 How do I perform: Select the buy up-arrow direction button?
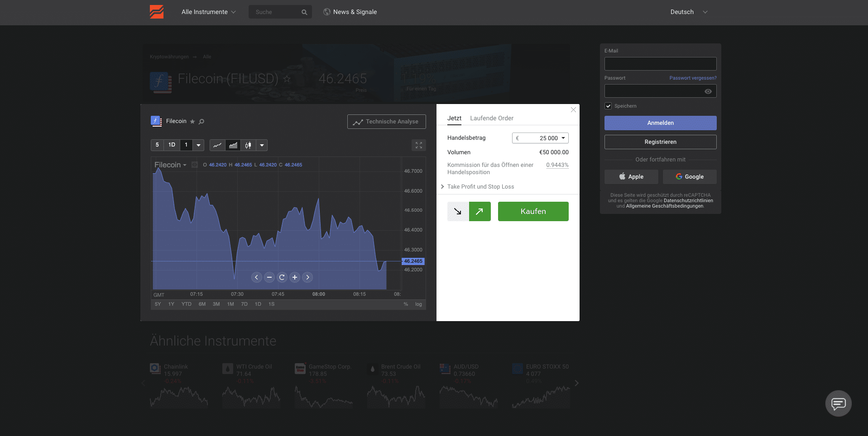[480, 212]
